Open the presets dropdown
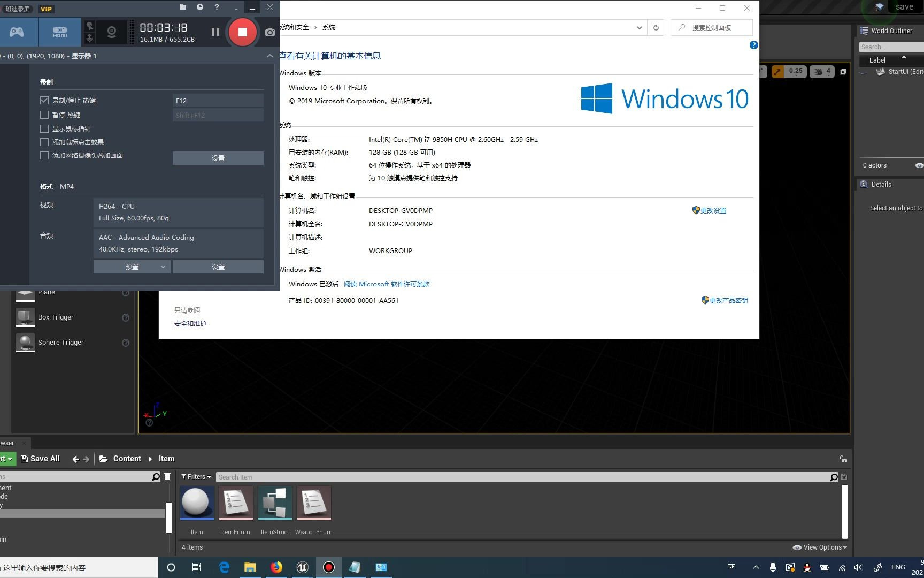The image size is (924, 578). coord(132,267)
